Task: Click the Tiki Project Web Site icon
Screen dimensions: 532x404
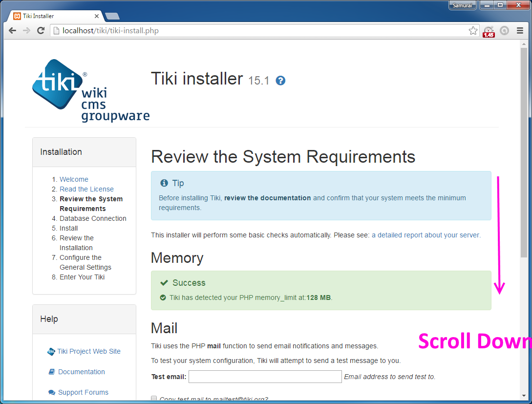Action: point(51,351)
